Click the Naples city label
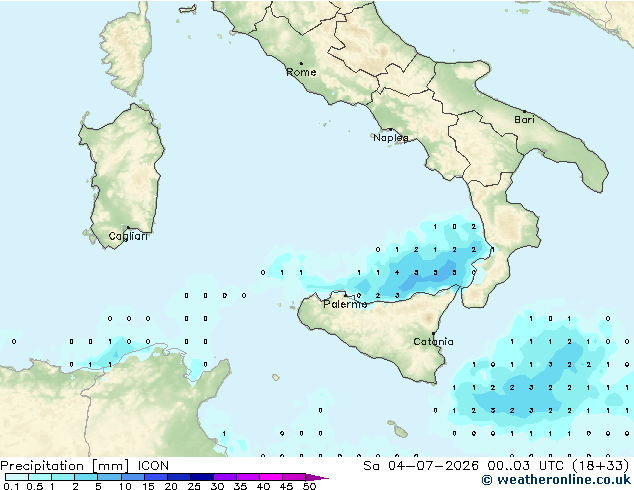 tap(391, 138)
